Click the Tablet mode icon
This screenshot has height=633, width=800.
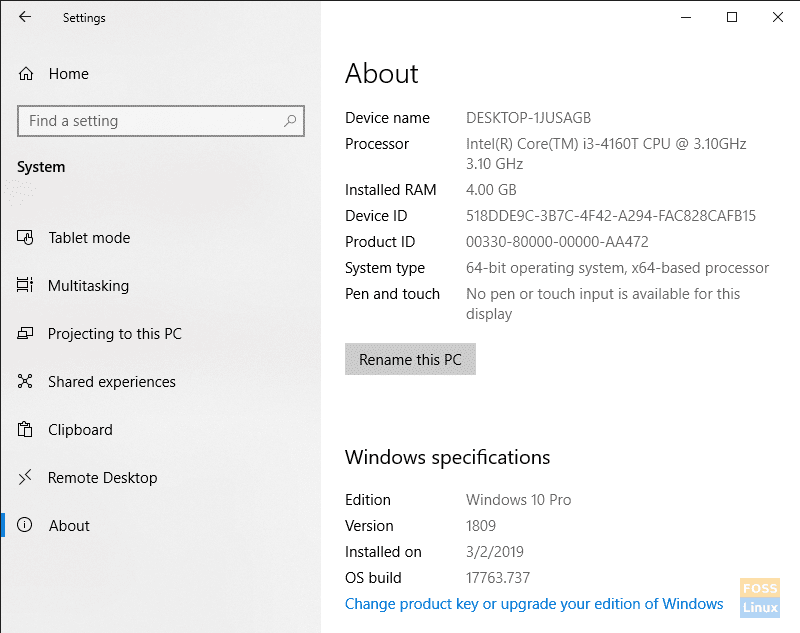pyautogui.click(x=25, y=238)
